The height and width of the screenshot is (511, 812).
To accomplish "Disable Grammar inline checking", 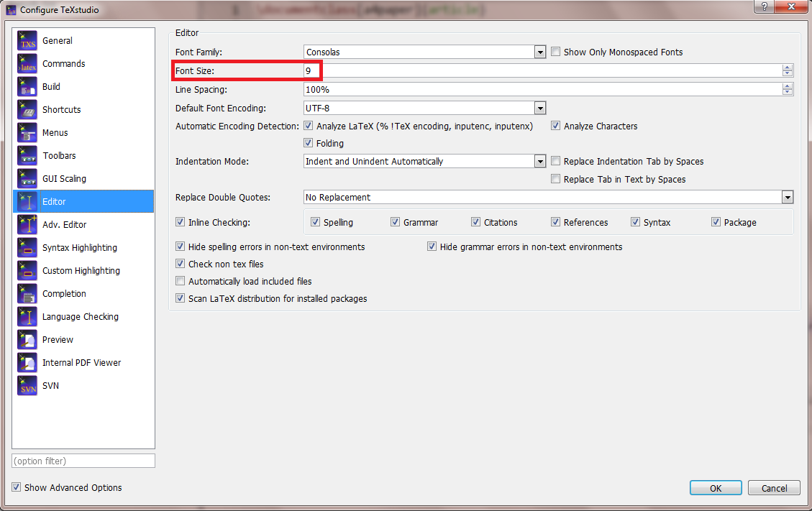I will coord(395,222).
